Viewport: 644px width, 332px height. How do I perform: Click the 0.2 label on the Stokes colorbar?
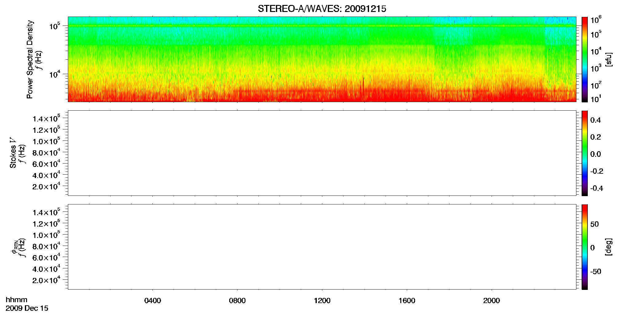click(595, 137)
